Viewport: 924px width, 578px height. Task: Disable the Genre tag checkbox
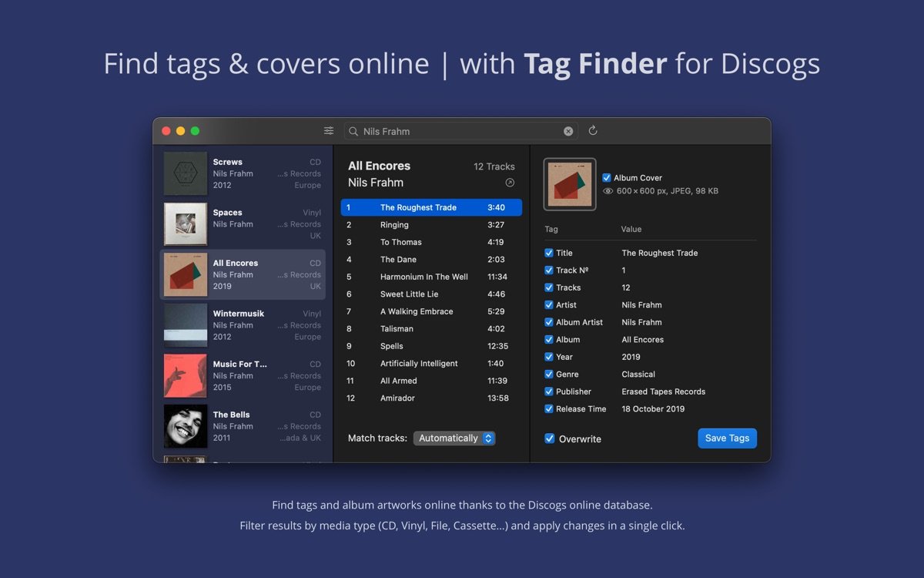[549, 375]
